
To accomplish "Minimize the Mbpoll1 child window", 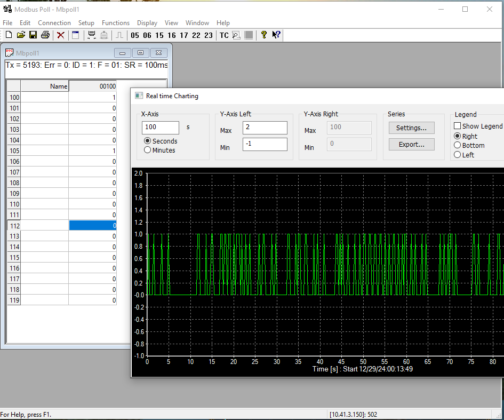I will (x=123, y=53).
